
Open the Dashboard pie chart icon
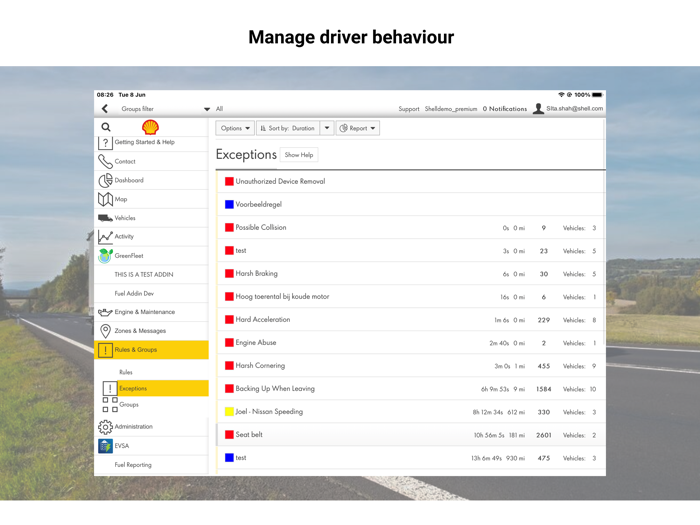pyautogui.click(x=105, y=180)
